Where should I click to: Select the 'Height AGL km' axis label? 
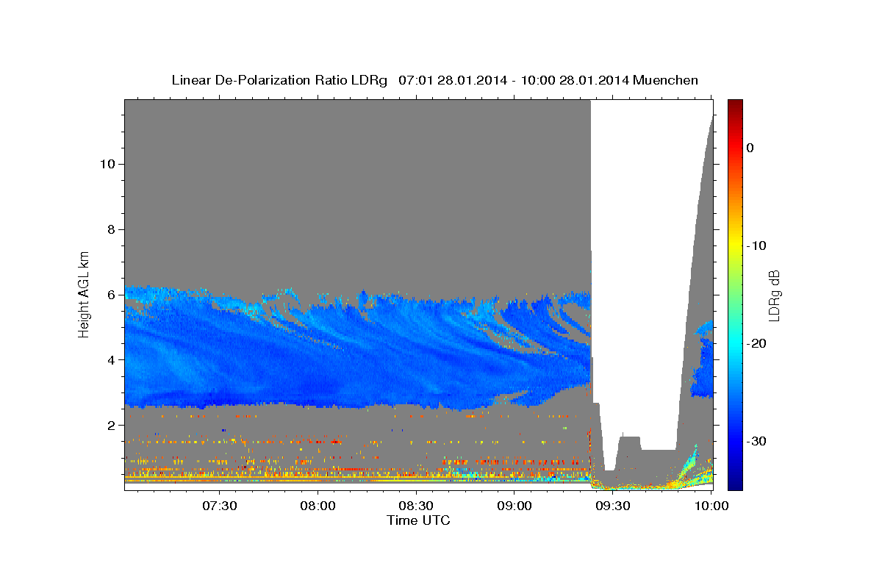(85, 293)
